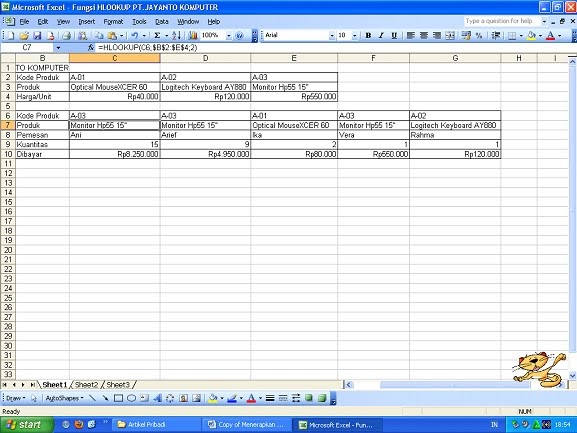Click the Fill Color paint bucket on formatting toolbar
Viewport: 577px width, 433px height.
tap(531, 36)
